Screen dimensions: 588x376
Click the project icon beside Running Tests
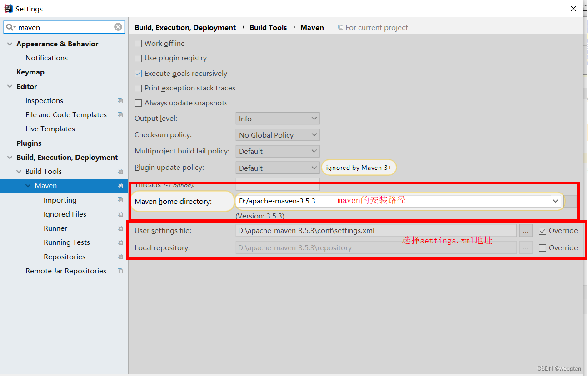pyautogui.click(x=120, y=242)
